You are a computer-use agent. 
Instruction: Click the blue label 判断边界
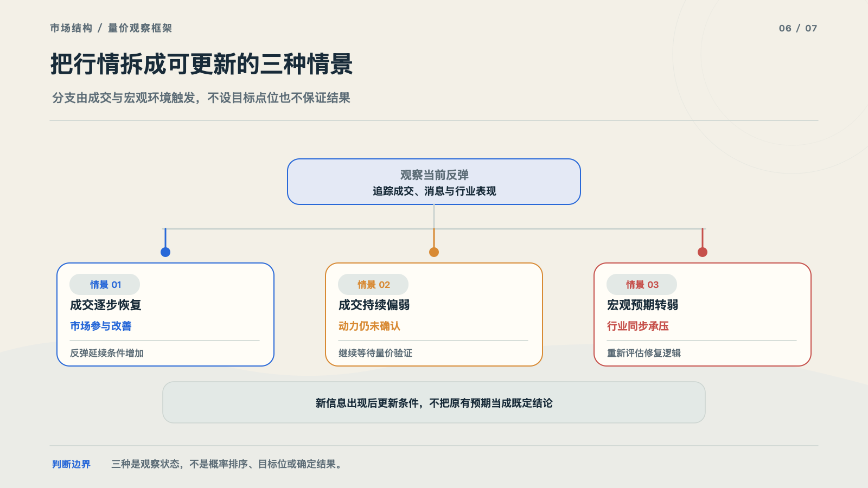click(x=72, y=464)
